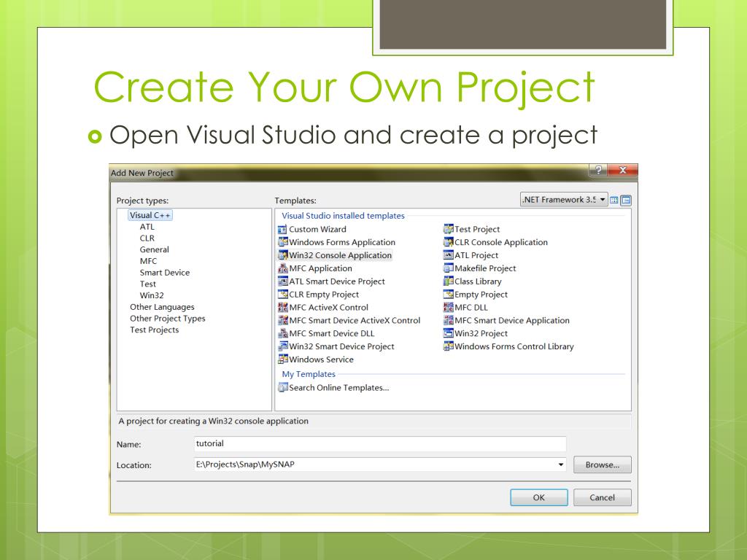Click the Win32 Smart Device Project icon

(282, 346)
